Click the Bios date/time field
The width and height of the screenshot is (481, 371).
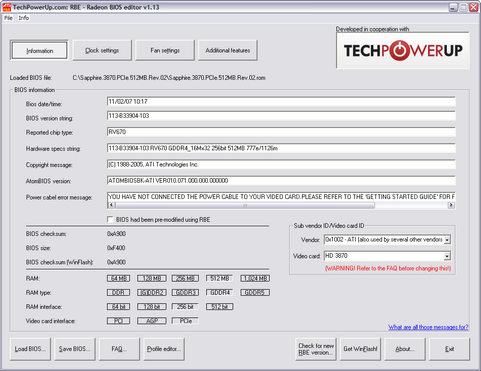(281, 102)
